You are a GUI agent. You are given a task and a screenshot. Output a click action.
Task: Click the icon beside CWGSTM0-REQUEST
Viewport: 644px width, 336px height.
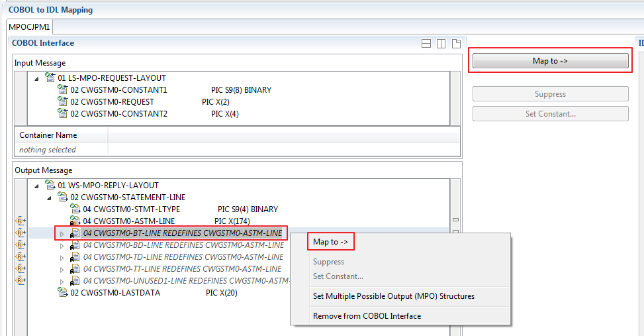[x=62, y=101]
